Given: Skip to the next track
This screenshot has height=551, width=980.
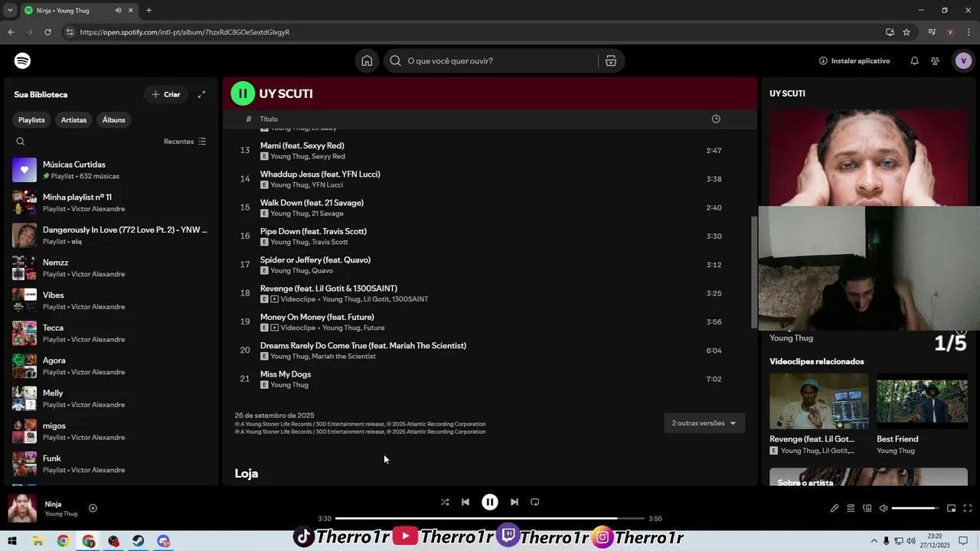Looking at the screenshot, I should coord(514,502).
